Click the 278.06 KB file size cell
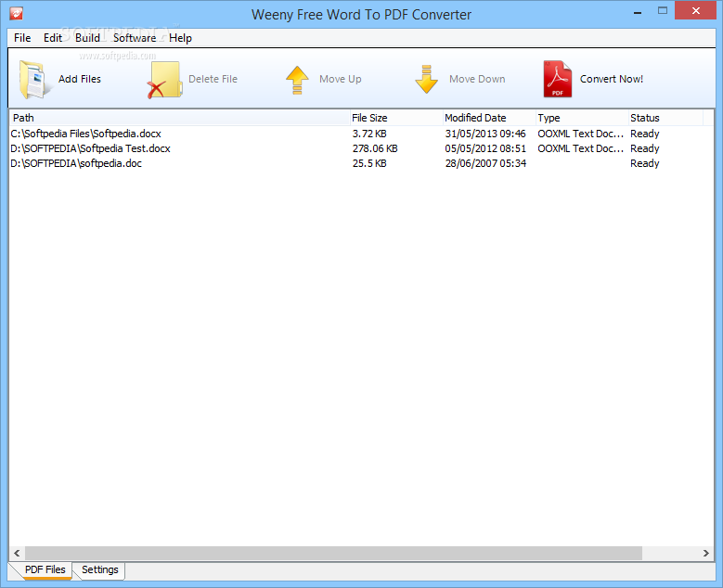The height and width of the screenshot is (588, 723). (x=375, y=148)
